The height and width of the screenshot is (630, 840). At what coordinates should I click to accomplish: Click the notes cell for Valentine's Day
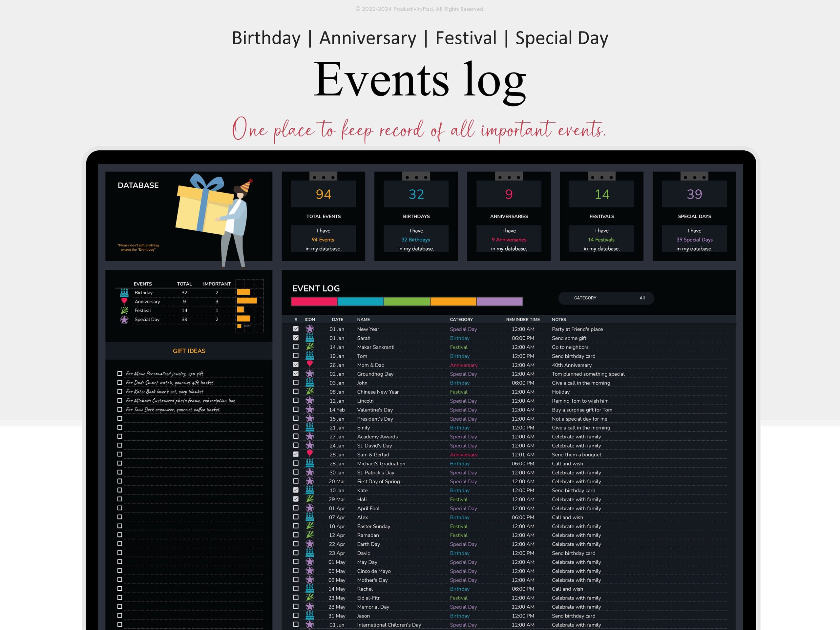tap(582, 410)
